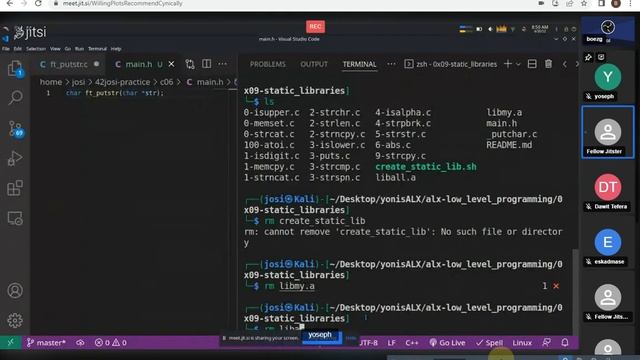640x360 pixels.
Task: Switch to the PROBLEMS panel tab
Action: click(268, 64)
